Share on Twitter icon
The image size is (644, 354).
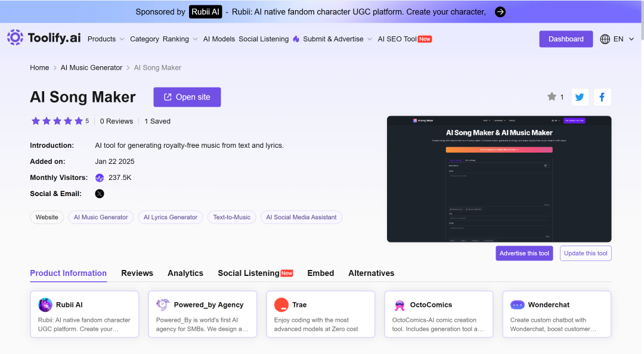coord(580,97)
